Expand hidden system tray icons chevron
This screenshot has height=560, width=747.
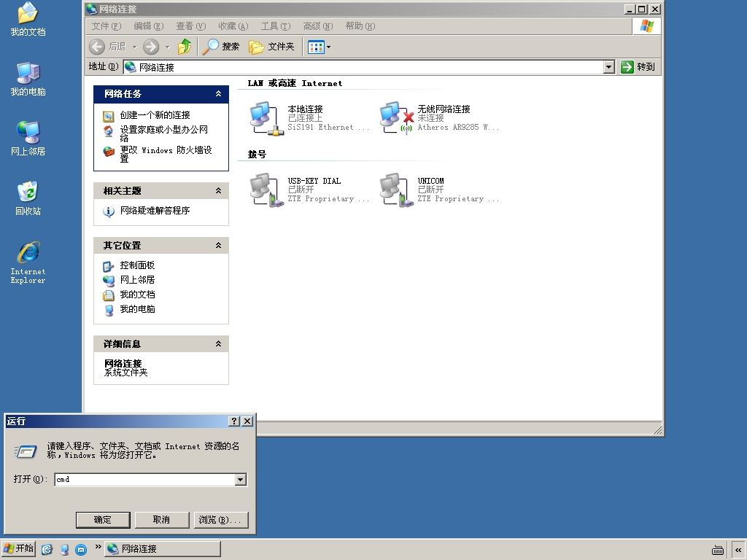pos(738,550)
